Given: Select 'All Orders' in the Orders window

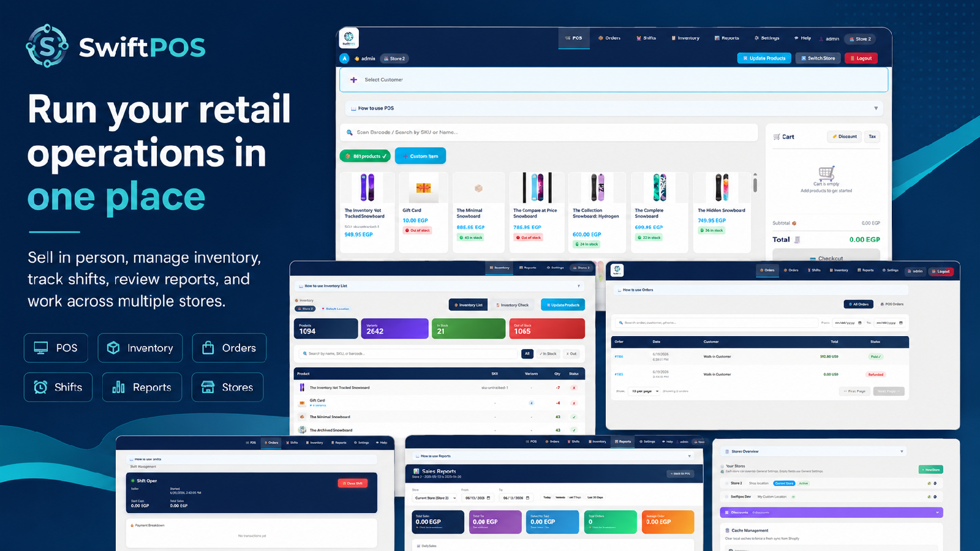Looking at the screenshot, I should [x=859, y=304].
